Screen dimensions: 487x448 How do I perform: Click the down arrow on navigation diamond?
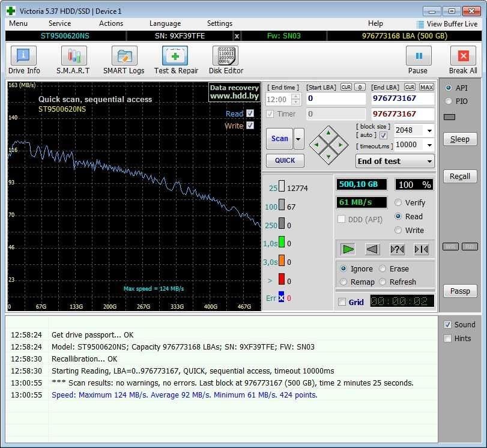328,156
